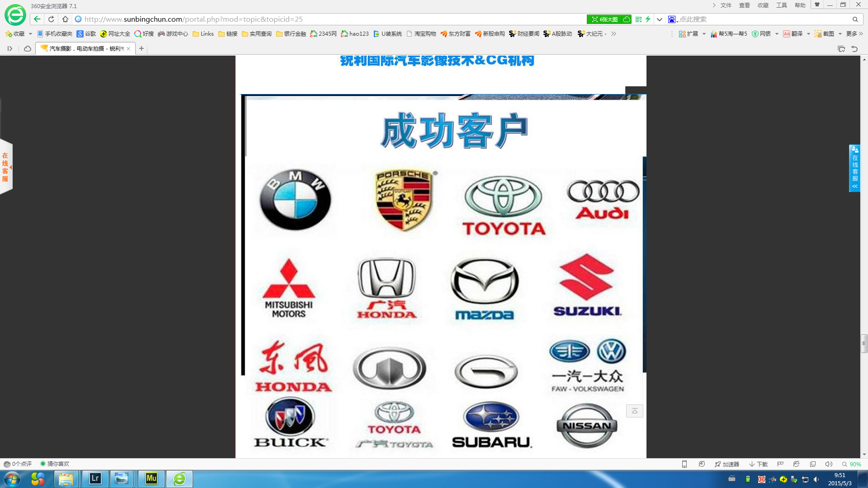The height and width of the screenshot is (488, 868).
Task: Click the mobile phone icon in status bar
Action: point(684,464)
